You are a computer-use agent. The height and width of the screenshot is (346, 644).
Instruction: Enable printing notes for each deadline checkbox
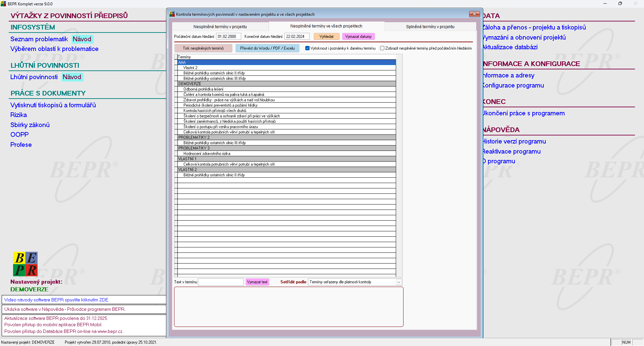(307, 48)
